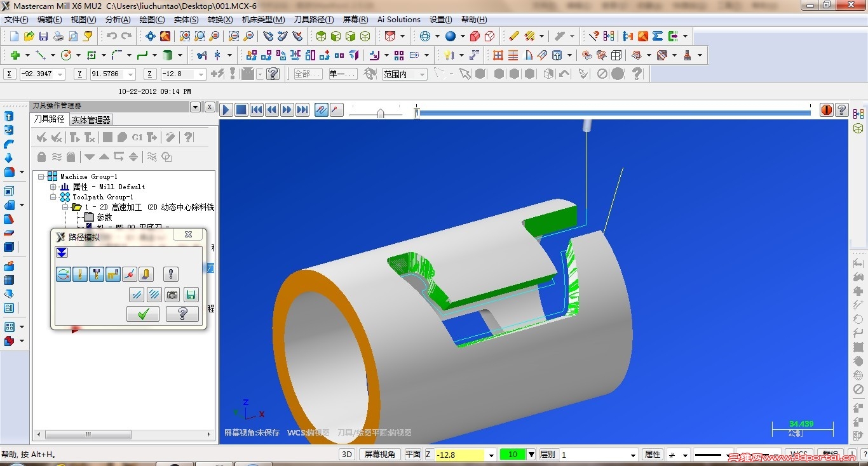Screen dimensions: 868x466
Task: Click the green plus create point icon
Action: 15,55
